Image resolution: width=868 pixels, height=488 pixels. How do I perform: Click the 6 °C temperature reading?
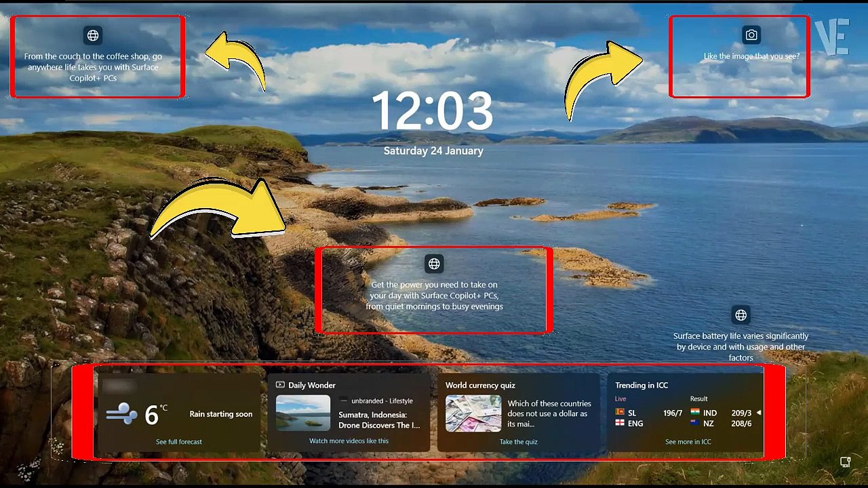pos(156,414)
